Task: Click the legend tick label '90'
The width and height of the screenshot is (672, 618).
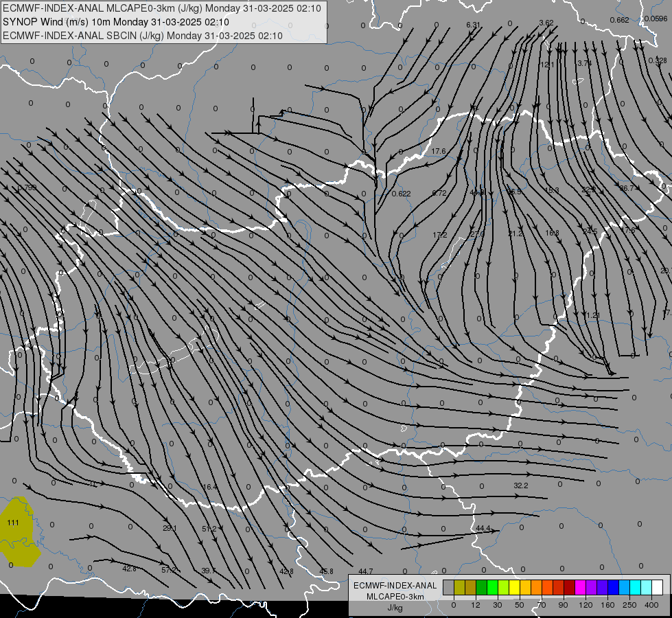Action: point(563,605)
